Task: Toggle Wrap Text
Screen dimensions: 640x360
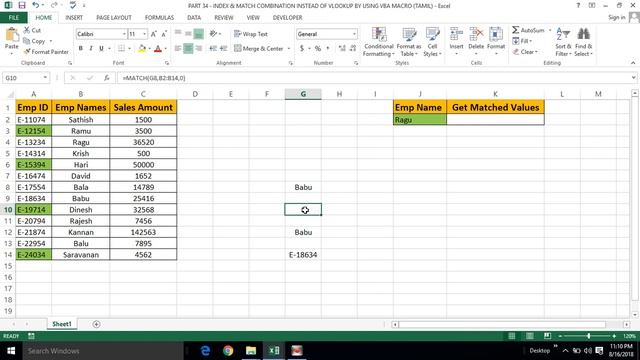Action: point(251,34)
